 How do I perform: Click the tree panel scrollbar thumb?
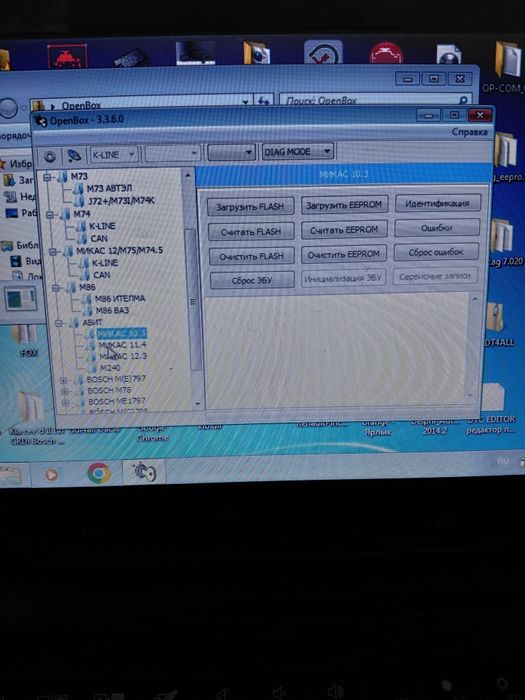pyautogui.click(x=192, y=299)
